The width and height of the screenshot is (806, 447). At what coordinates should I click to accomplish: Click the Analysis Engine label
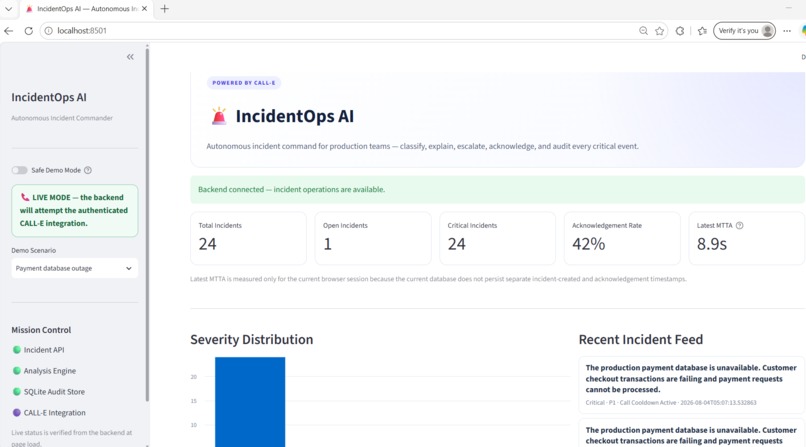(x=50, y=370)
